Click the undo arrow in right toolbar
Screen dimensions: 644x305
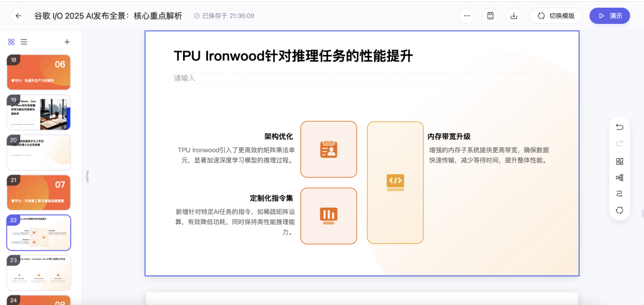click(x=620, y=127)
